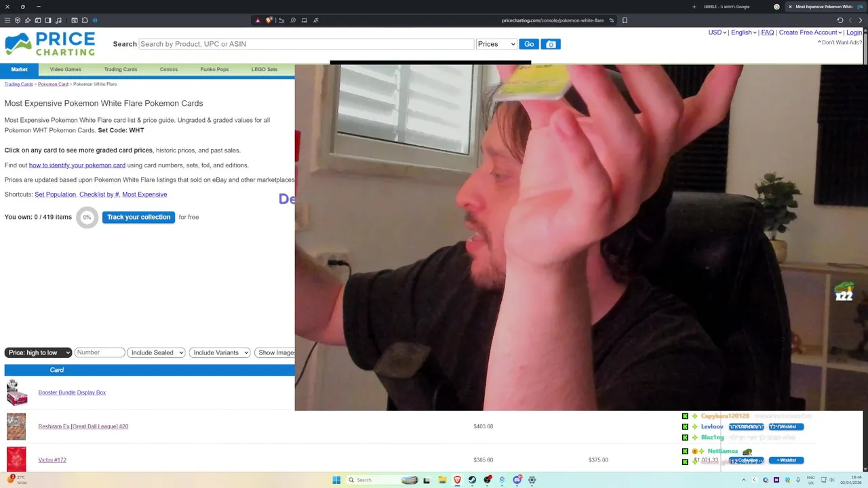Click the PriceCharting logo
Viewport: 868px width, 488px height.
(50, 44)
